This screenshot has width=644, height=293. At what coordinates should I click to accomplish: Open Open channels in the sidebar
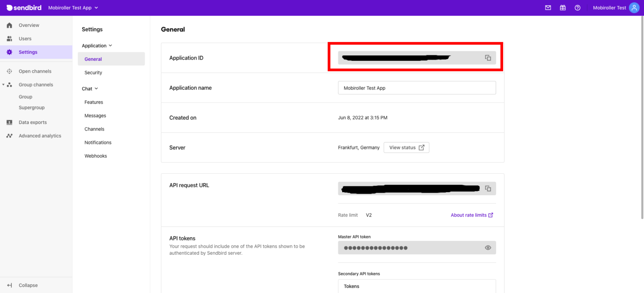click(36, 71)
